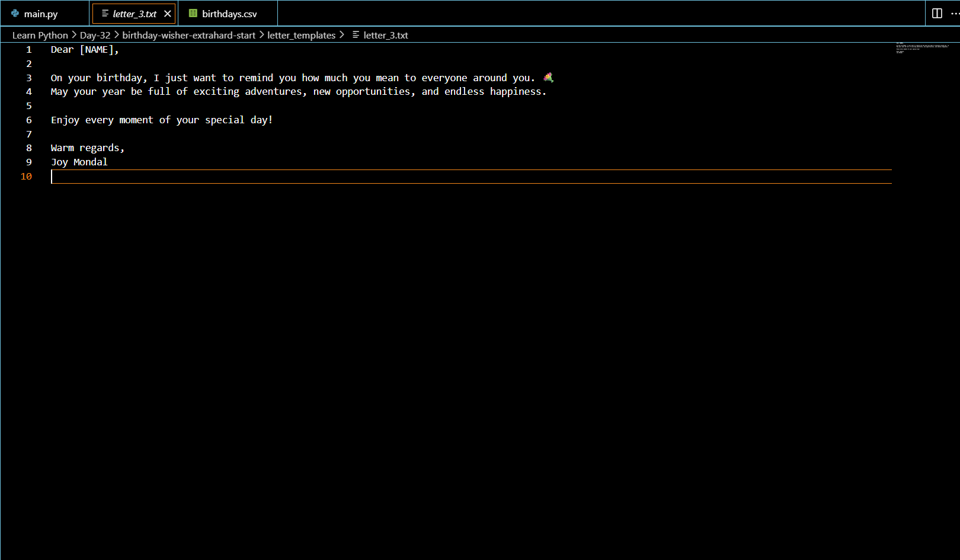Select the letter_3.txt tab label

[135, 14]
